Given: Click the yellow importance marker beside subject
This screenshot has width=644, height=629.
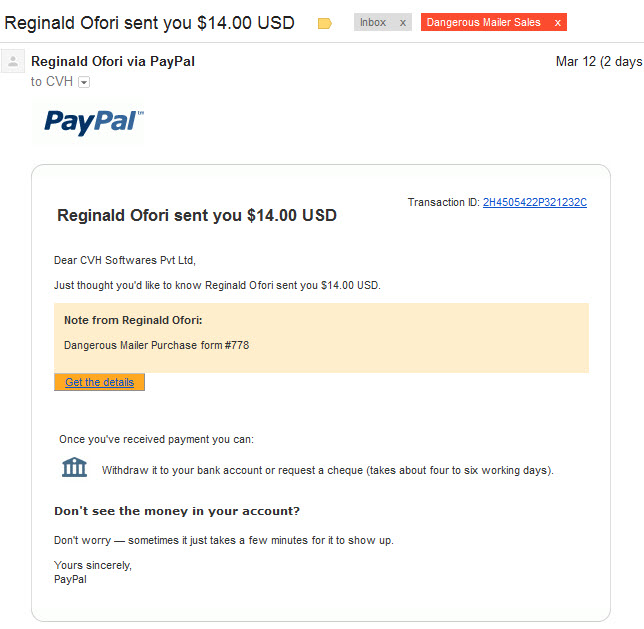Looking at the screenshot, I should pos(324,23).
